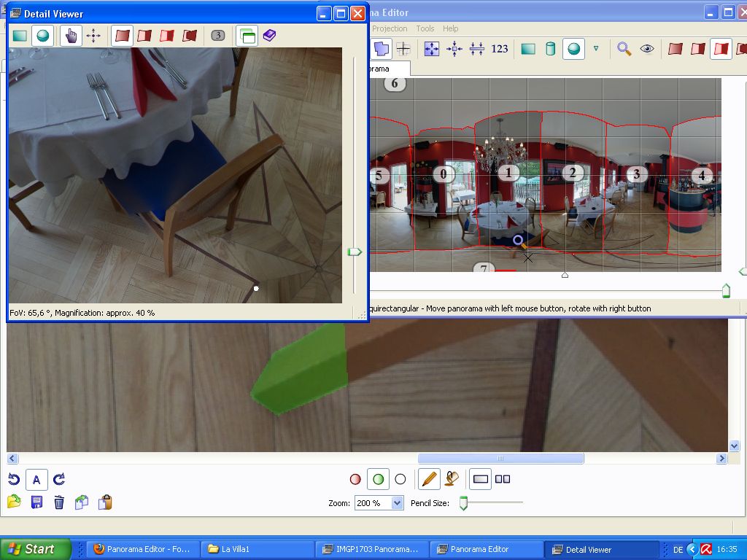Click the blue floppy disk save icon
The image size is (747, 560).
tap(36, 502)
